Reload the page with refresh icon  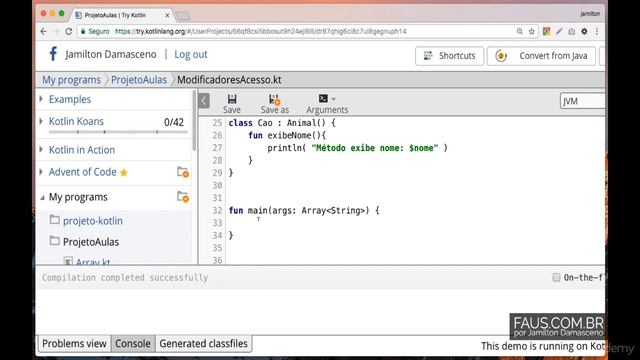pyautogui.click(x=69, y=31)
